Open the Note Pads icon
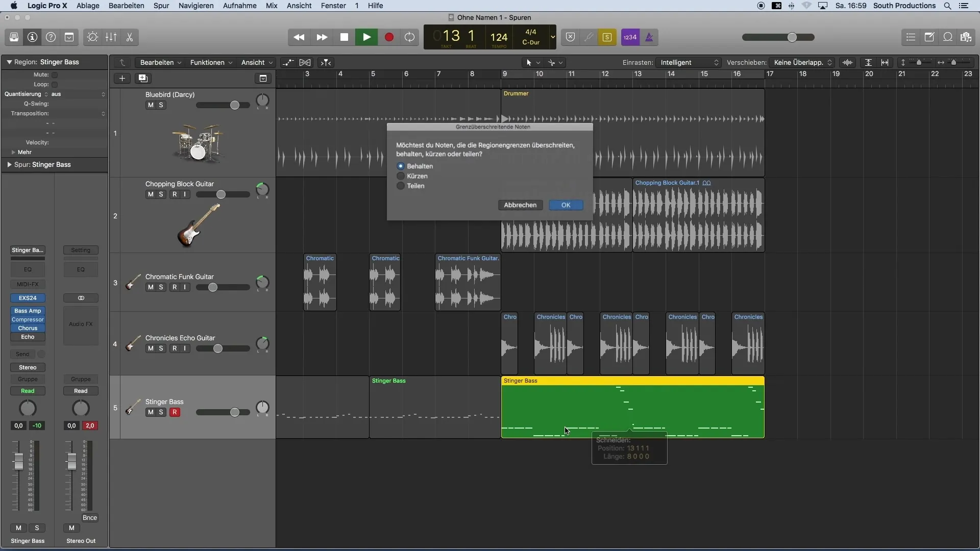This screenshot has width=980, height=551. [x=929, y=37]
